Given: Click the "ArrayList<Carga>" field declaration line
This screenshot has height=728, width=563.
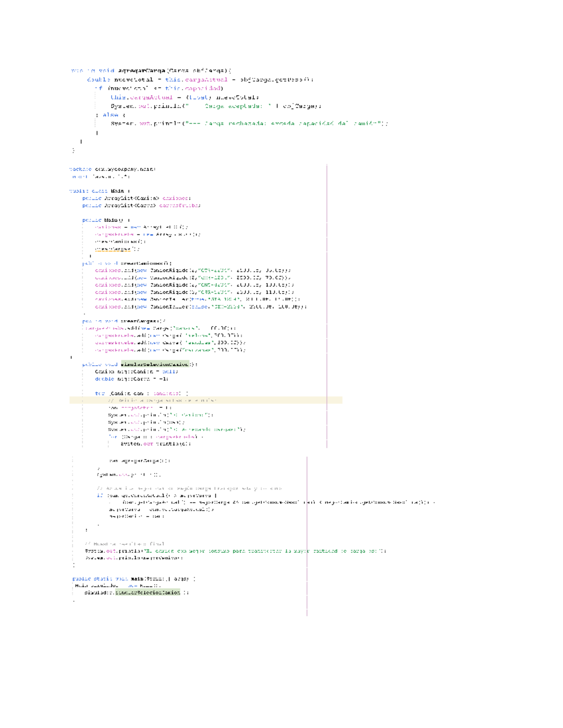Looking at the screenshot, I should pyautogui.click(x=141, y=206).
